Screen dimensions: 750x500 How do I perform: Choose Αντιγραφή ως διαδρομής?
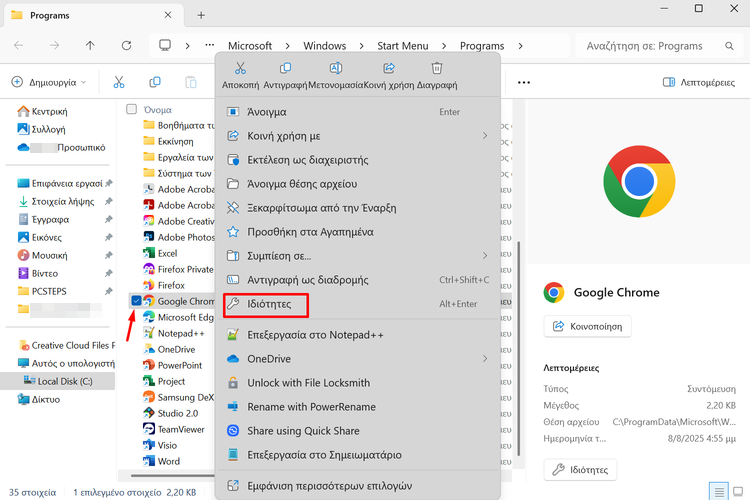(x=358, y=279)
